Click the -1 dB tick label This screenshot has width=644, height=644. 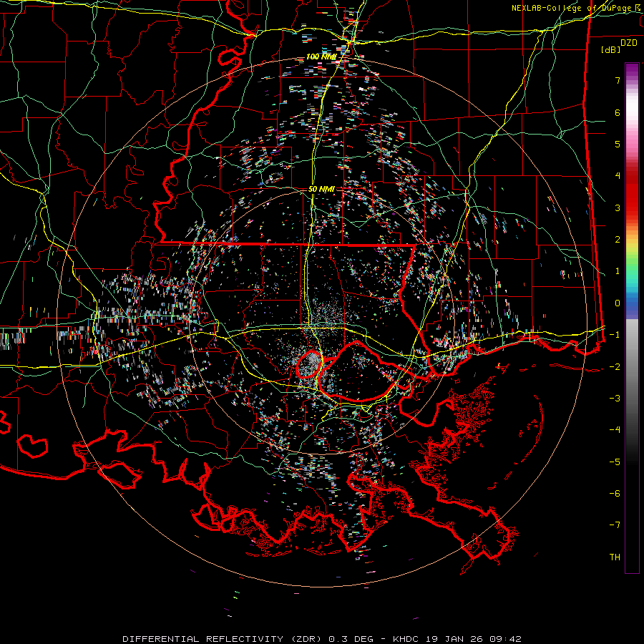[x=615, y=335]
